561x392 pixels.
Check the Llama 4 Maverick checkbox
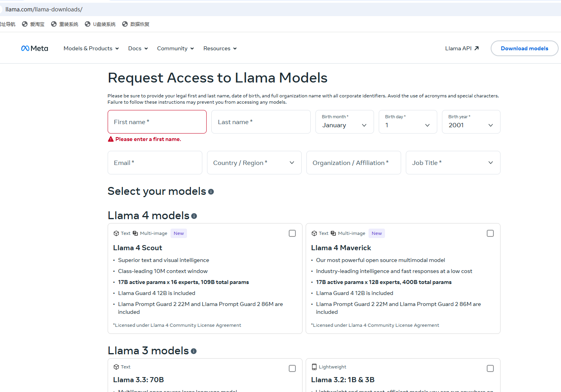pyautogui.click(x=490, y=233)
